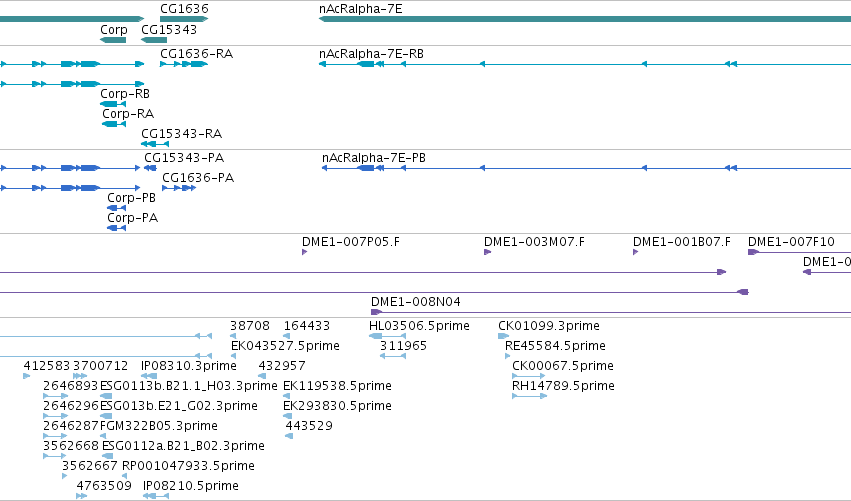
Task: Click the Corp-RA transcript label
Action: tap(128, 114)
